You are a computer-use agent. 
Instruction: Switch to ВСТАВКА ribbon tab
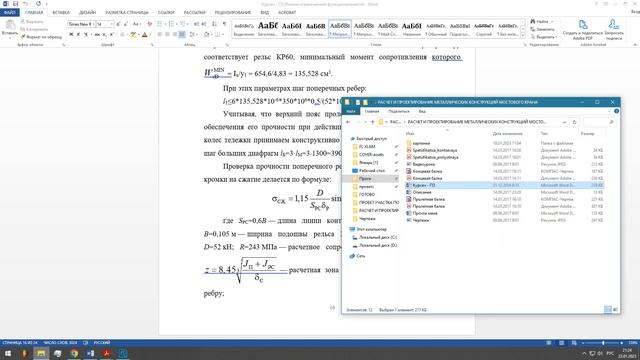tap(61, 13)
